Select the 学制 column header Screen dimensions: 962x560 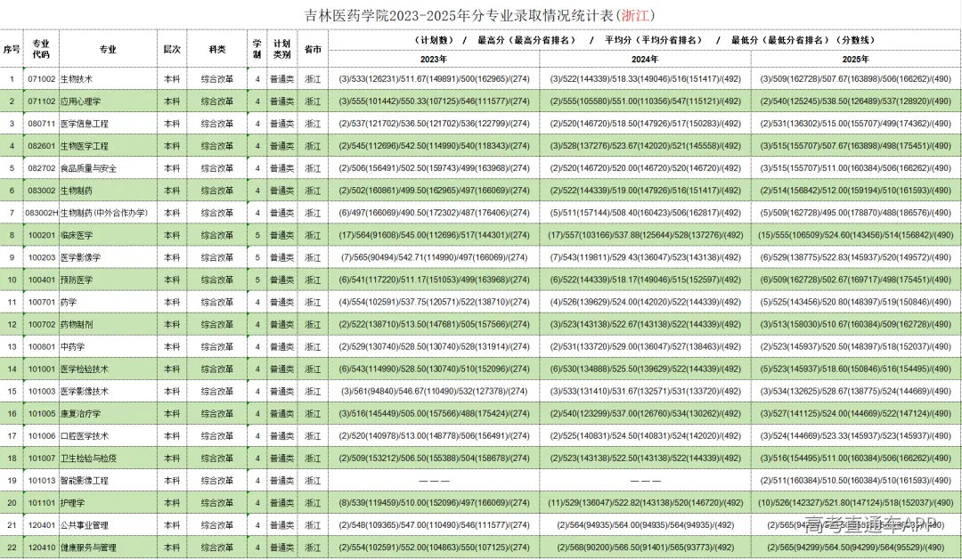pos(257,49)
